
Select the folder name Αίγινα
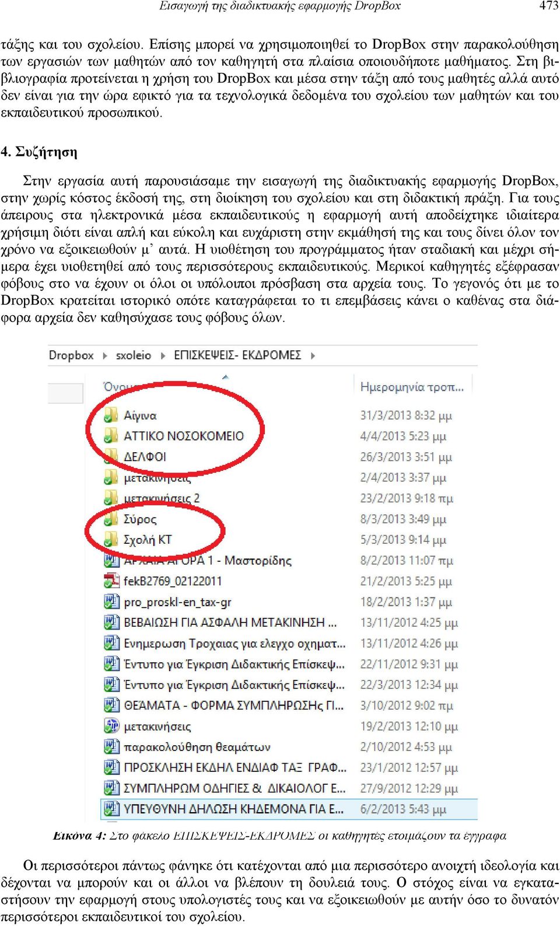(x=140, y=415)
